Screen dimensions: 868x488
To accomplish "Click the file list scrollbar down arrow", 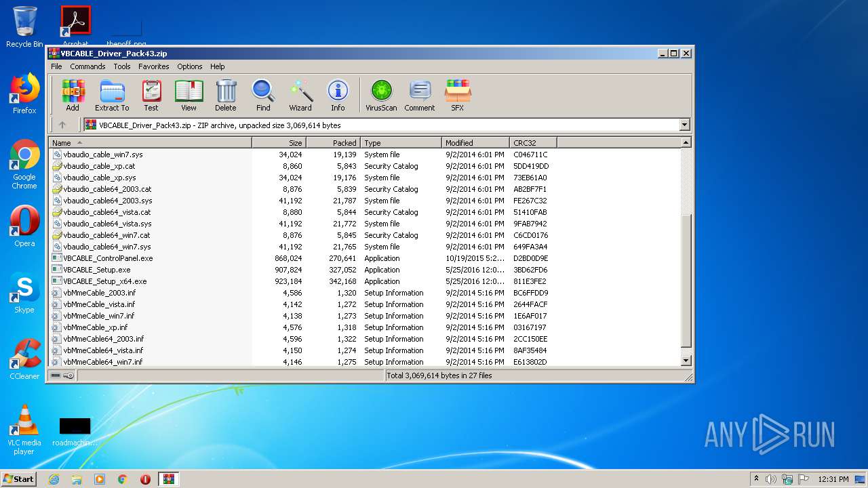I will pyautogui.click(x=686, y=361).
